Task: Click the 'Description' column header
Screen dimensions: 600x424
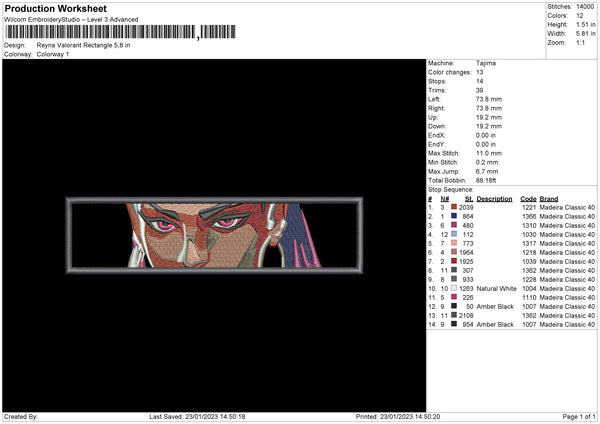Action: click(494, 199)
